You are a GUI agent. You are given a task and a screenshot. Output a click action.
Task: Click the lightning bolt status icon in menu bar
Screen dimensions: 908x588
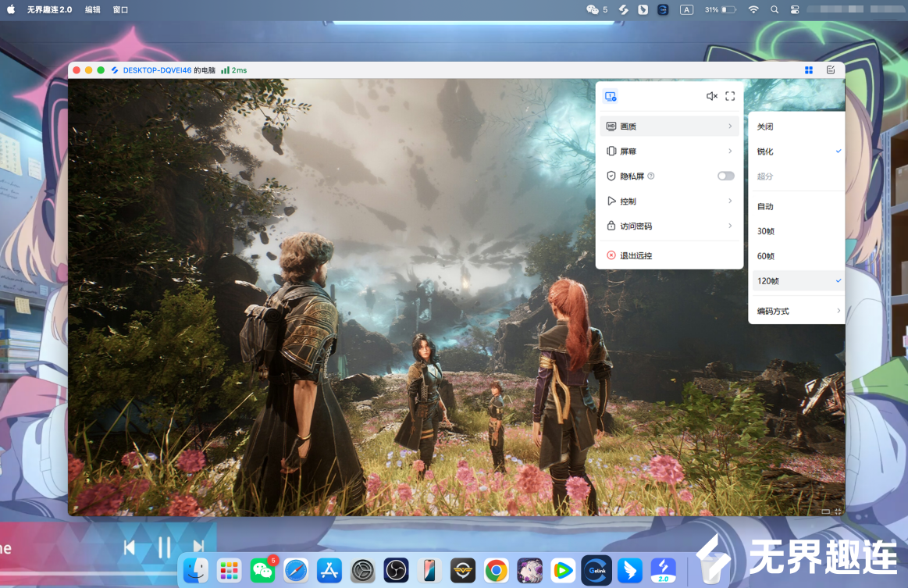click(x=623, y=9)
